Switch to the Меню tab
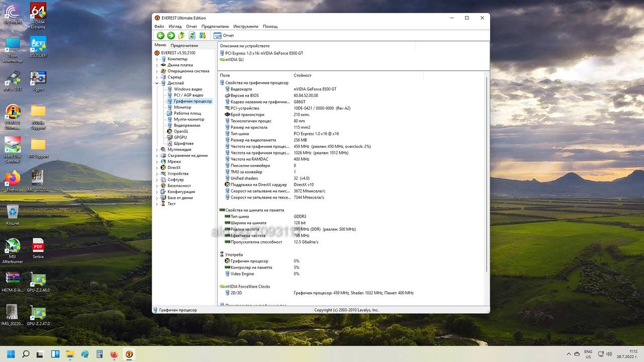This screenshot has height=362, width=644. (160, 45)
